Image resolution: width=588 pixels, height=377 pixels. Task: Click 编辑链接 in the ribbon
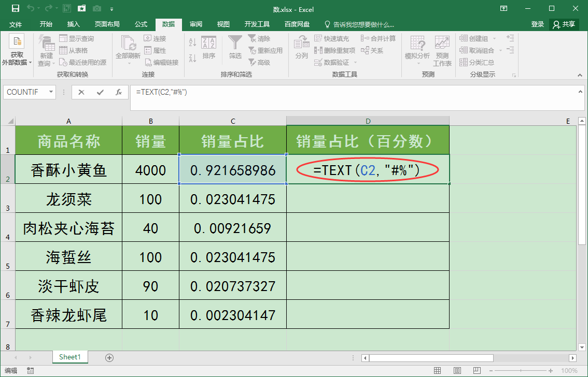tap(161, 62)
